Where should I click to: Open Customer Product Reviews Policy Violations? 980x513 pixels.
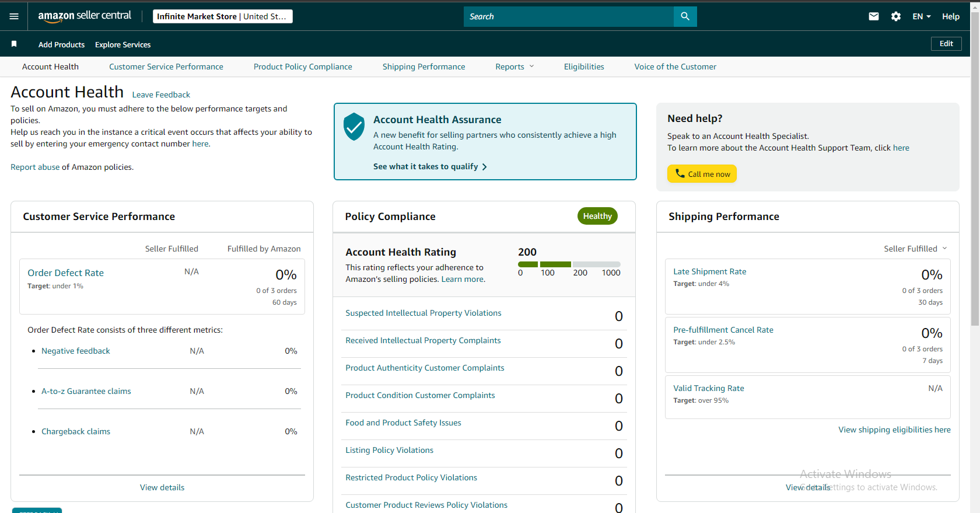point(426,505)
